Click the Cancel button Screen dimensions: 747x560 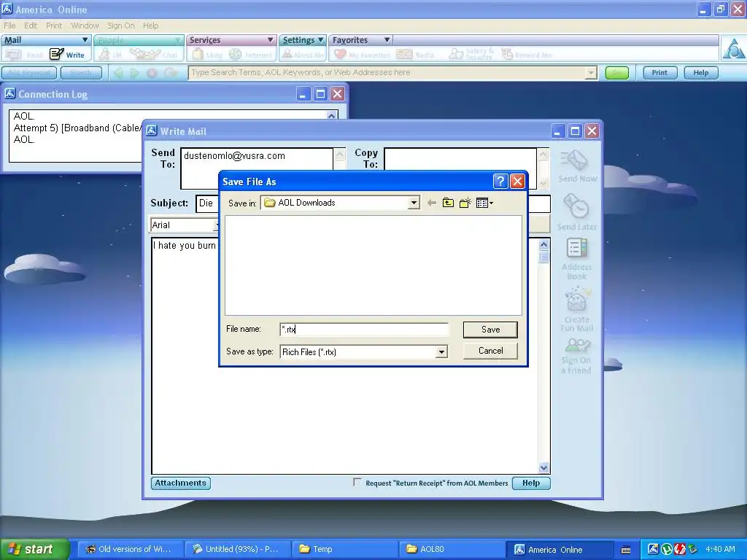pyautogui.click(x=490, y=351)
